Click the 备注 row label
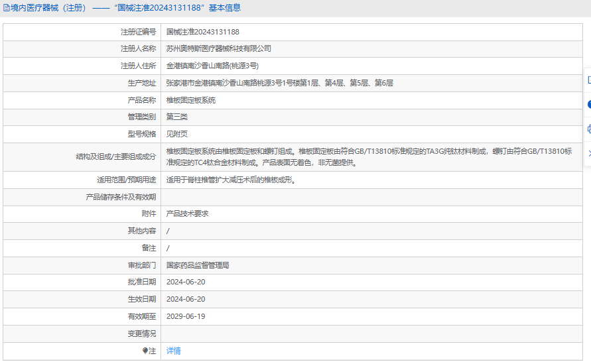 pos(149,248)
